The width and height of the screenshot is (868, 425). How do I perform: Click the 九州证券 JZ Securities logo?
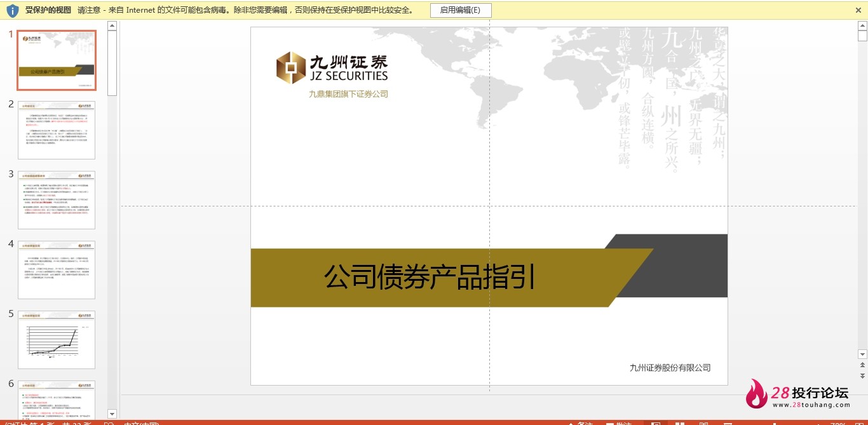[332, 68]
